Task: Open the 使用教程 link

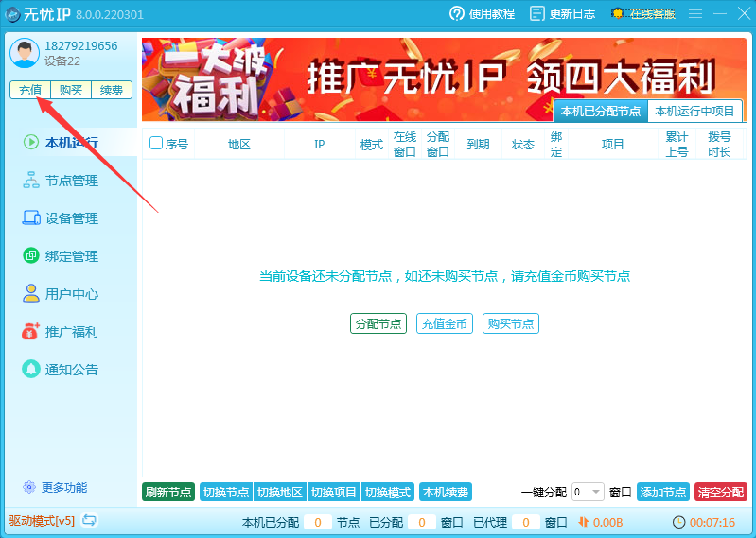Action: click(492, 13)
